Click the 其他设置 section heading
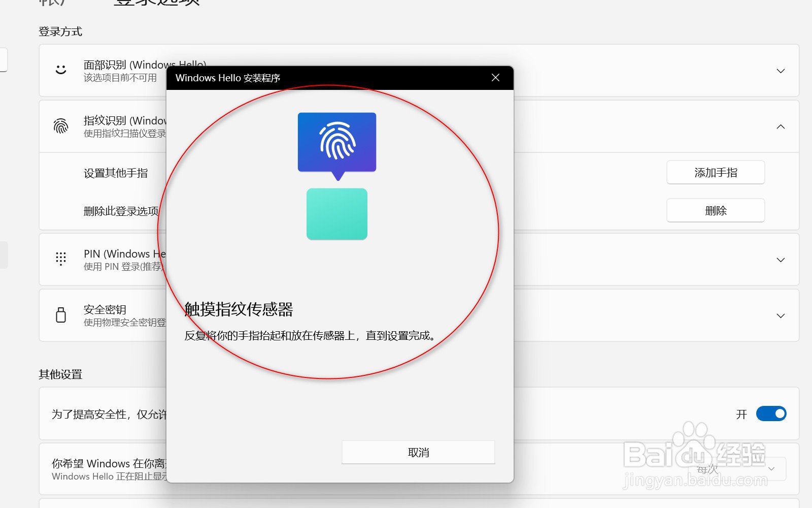 click(x=60, y=374)
